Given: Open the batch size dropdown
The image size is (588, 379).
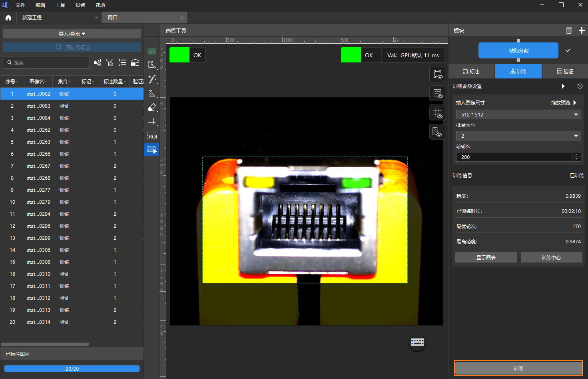Looking at the screenshot, I should pyautogui.click(x=518, y=136).
